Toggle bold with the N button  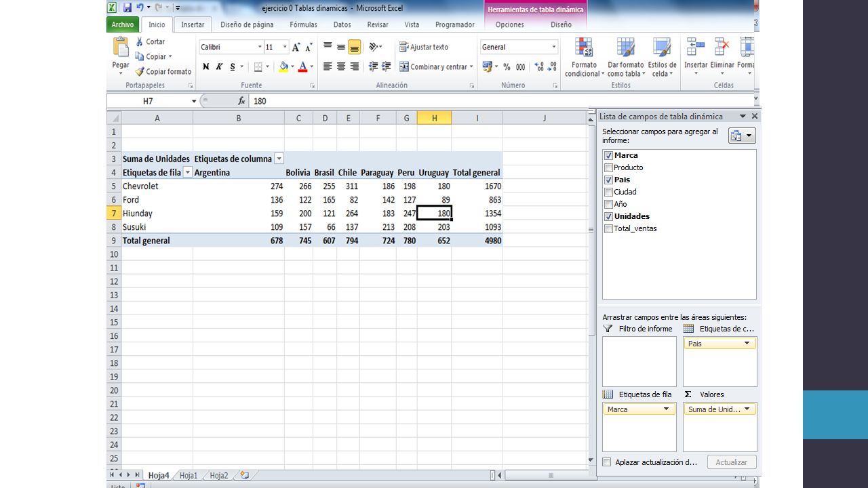206,66
